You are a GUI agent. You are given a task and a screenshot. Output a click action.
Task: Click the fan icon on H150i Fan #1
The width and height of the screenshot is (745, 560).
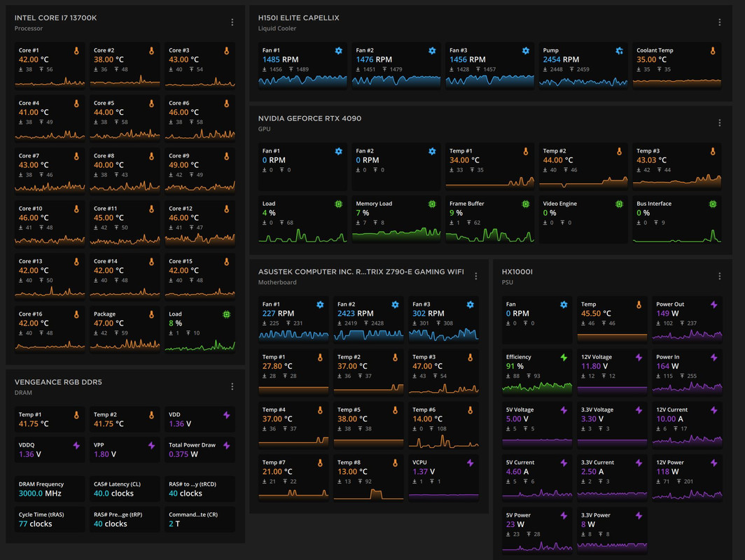[338, 51]
